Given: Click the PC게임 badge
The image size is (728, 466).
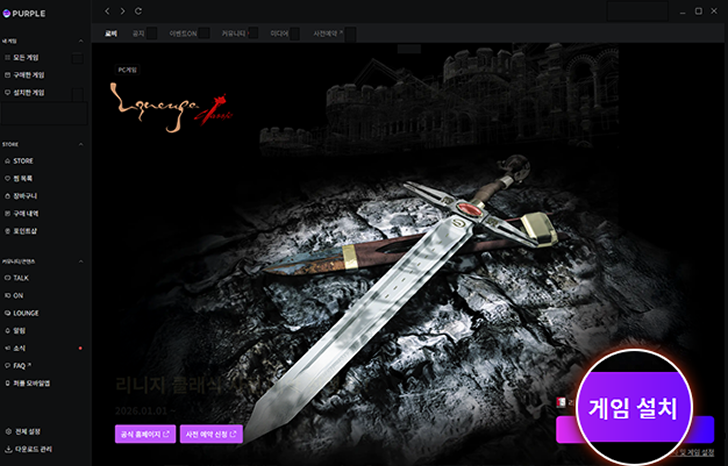Looking at the screenshot, I should [x=128, y=70].
